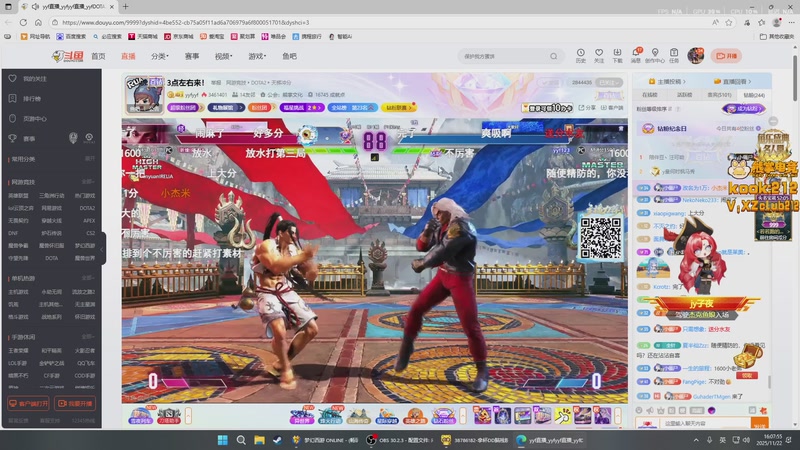Screen dimensions: 800x450
Task: Switch to 贵宾 tab
Action: click(x=719, y=95)
